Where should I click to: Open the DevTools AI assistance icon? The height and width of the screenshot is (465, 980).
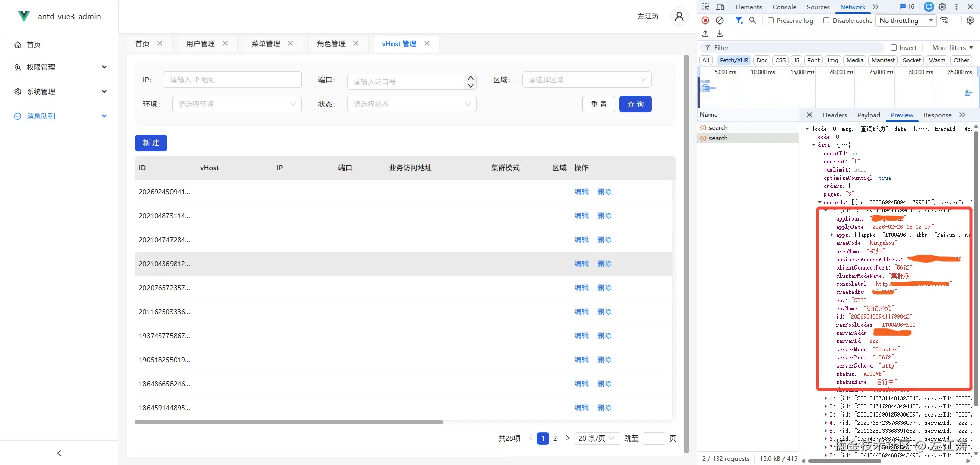[929, 7]
